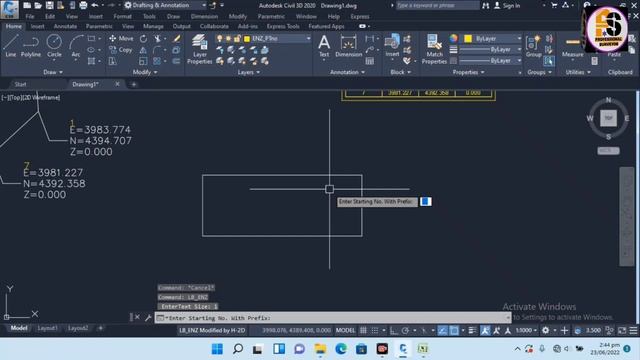
Task: Click the TOP face of the ViewCube
Action: [608, 118]
